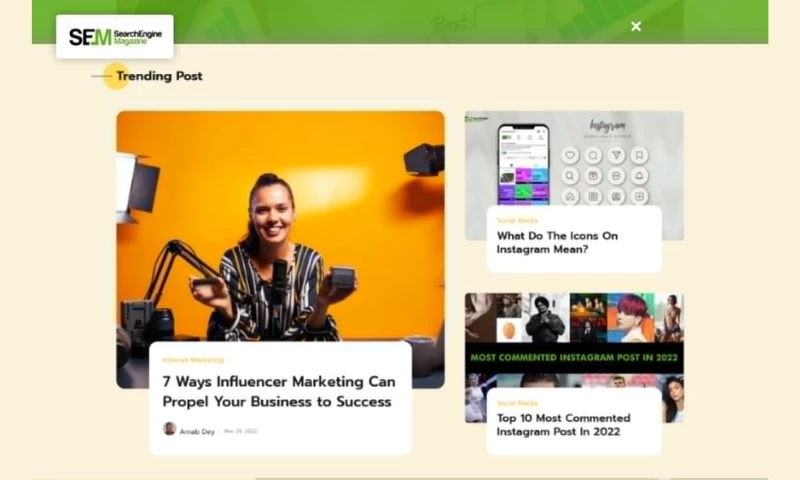800x480 pixels.
Task: Close the green banner with the X
Action: pos(636,26)
